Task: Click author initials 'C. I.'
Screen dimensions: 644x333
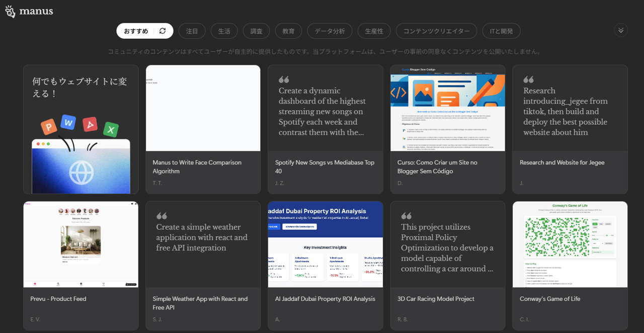Action: coord(524,319)
